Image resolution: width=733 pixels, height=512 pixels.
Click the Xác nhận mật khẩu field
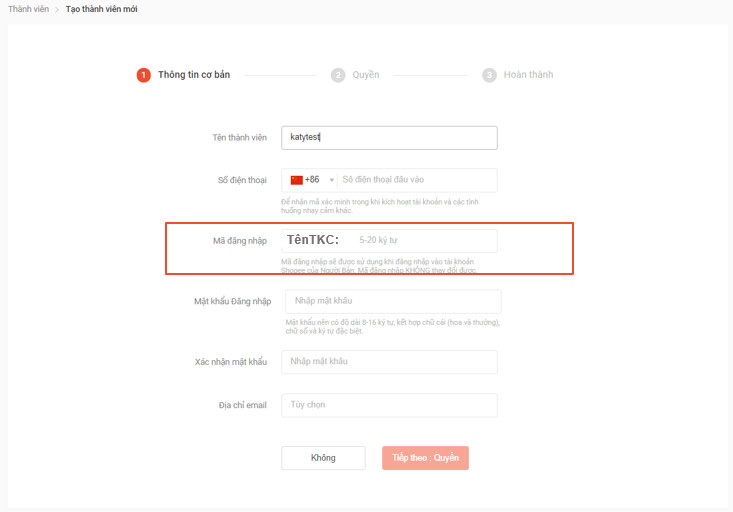[x=389, y=361]
